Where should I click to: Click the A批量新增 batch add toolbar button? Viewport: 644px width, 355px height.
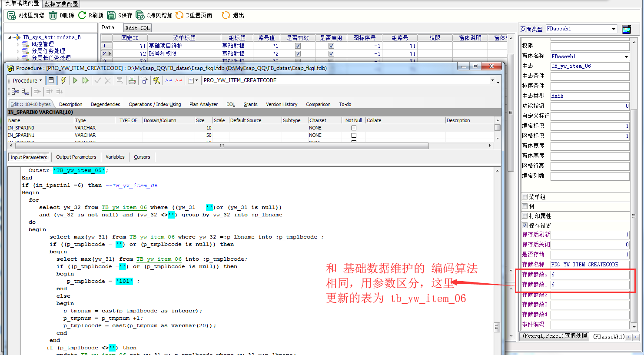pos(26,15)
